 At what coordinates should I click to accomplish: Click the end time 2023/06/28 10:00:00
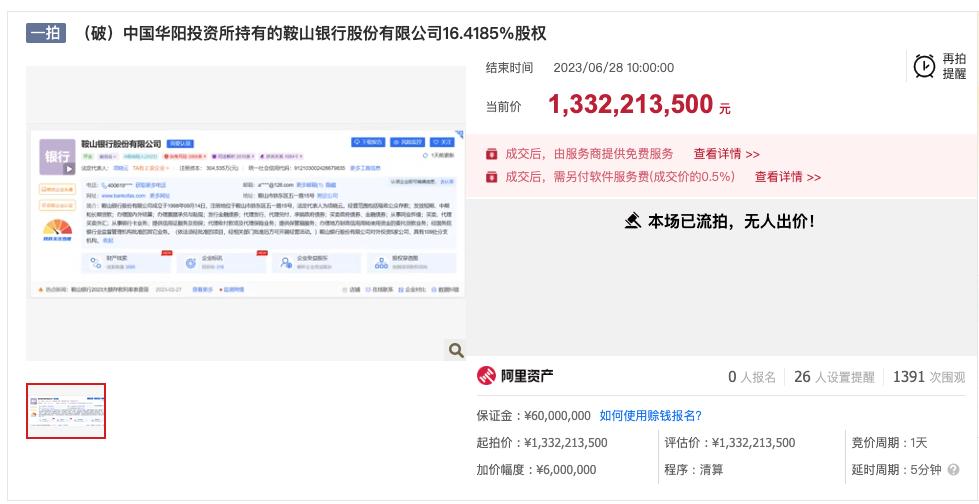(x=614, y=68)
